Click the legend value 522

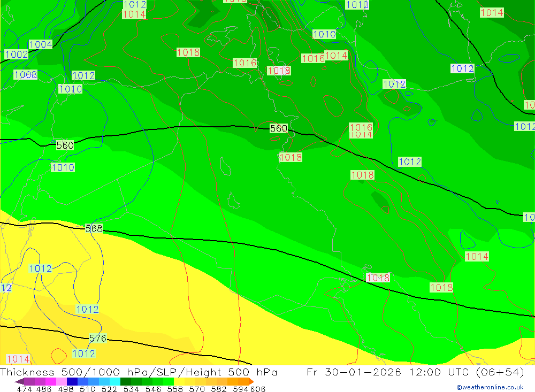point(109,389)
